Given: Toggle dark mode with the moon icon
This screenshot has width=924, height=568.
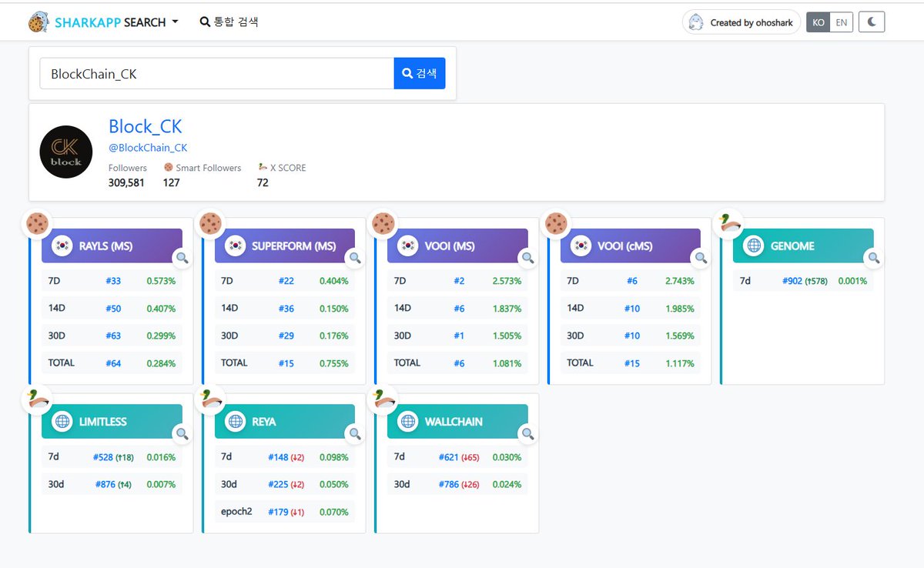Looking at the screenshot, I should [x=872, y=22].
